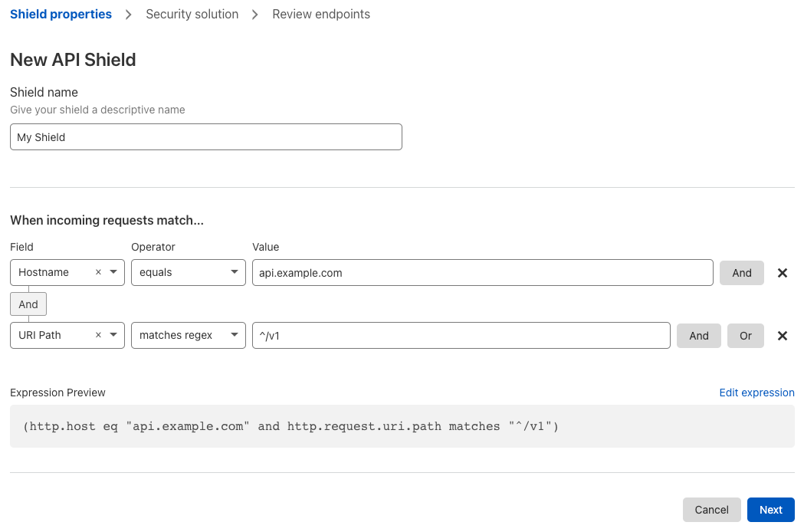Remove the URI Path condition row

coord(783,335)
